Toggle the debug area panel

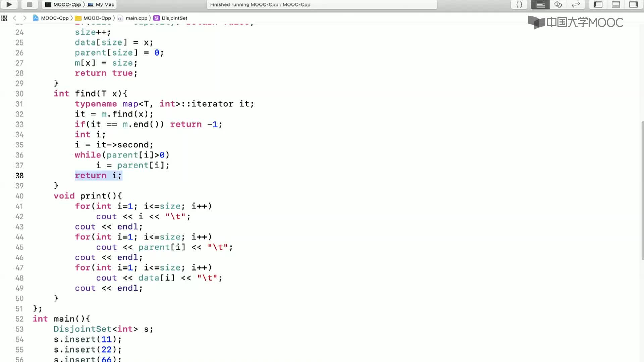pyautogui.click(x=616, y=4)
